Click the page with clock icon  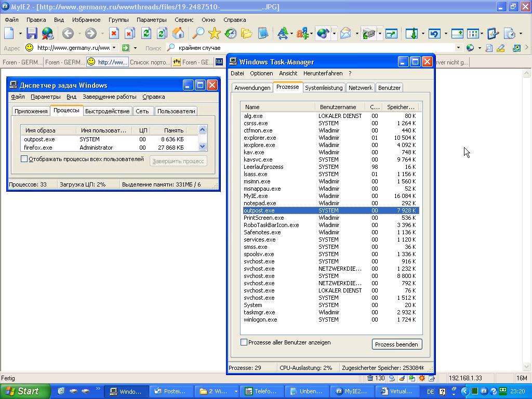tap(509, 33)
